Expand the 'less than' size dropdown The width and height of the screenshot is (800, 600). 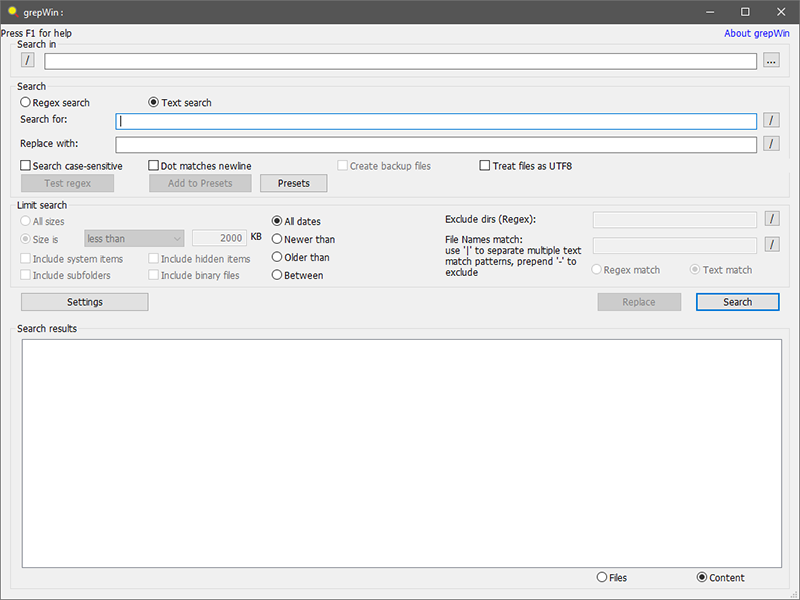(x=134, y=239)
